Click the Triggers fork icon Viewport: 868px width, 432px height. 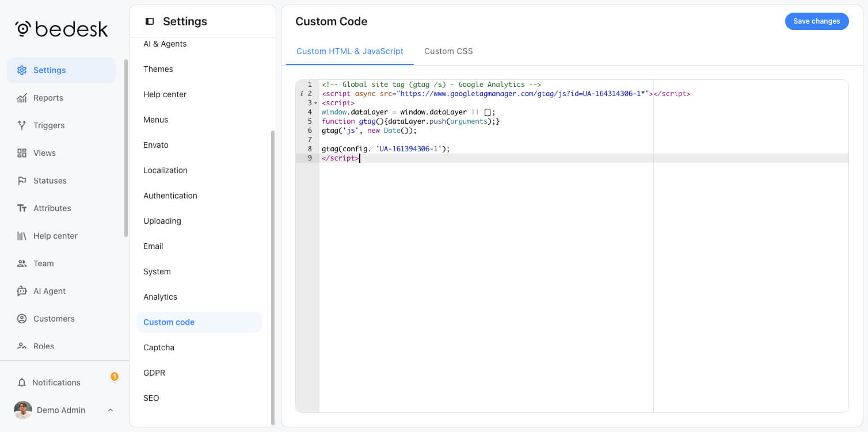[x=22, y=125]
